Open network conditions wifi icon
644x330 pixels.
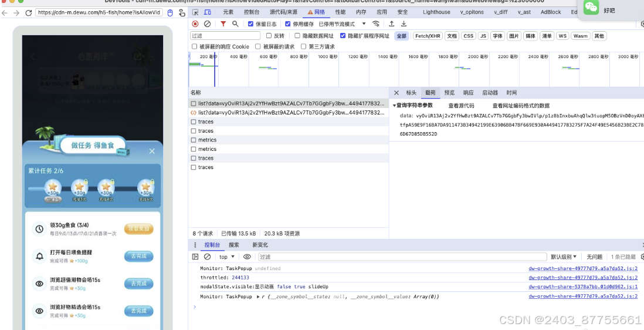[x=376, y=24]
